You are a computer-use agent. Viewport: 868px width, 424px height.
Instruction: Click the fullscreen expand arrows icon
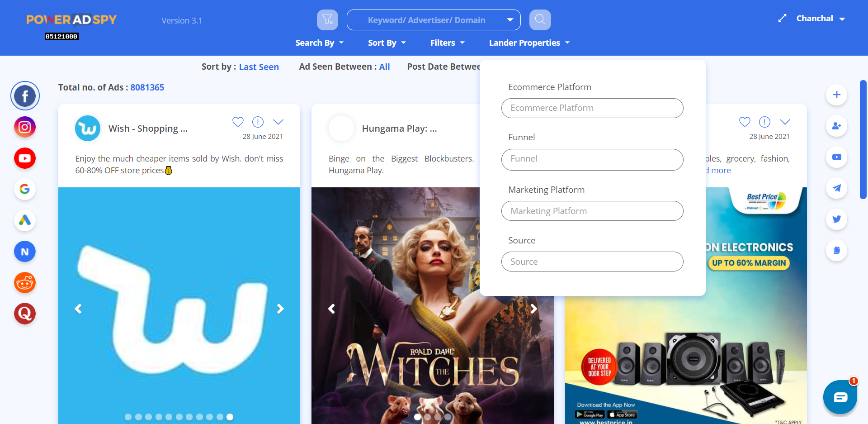coord(782,18)
